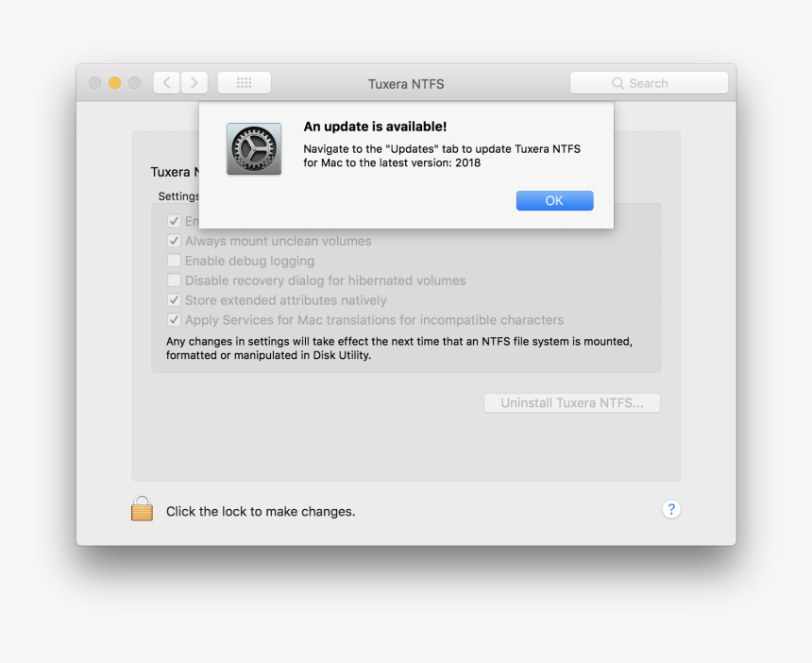This screenshot has width=812, height=663.
Task: Click 'Click the lock to make changes.' text
Action: tap(261, 511)
